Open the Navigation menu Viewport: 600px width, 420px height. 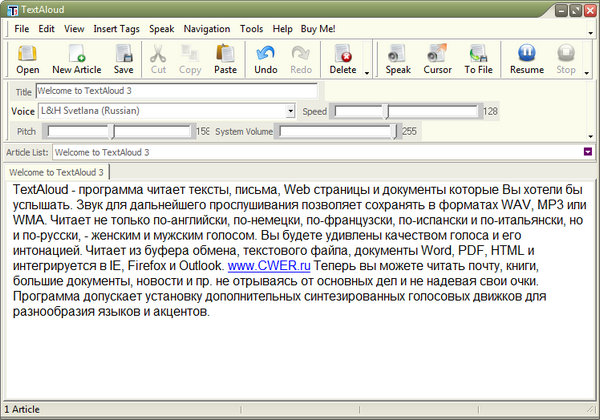tap(206, 30)
